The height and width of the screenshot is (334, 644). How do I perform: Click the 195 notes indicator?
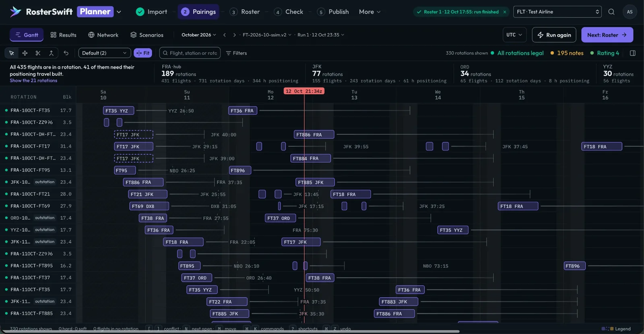click(567, 53)
